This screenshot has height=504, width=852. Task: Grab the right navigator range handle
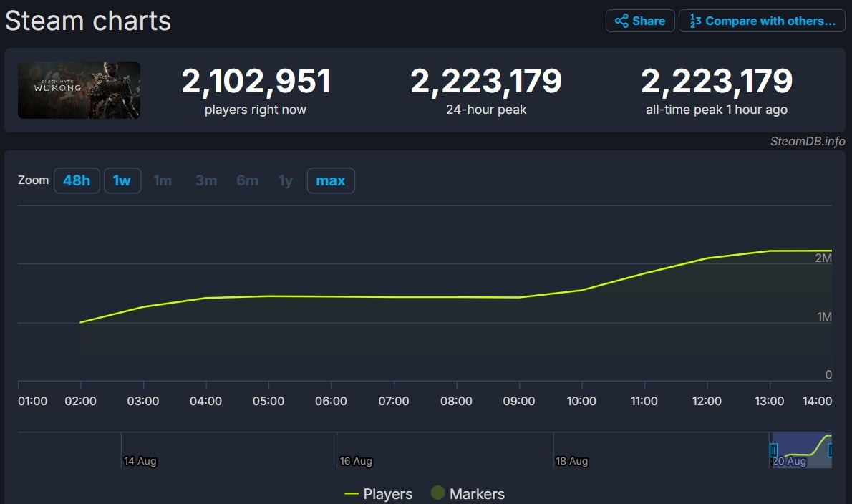click(831, 450)
